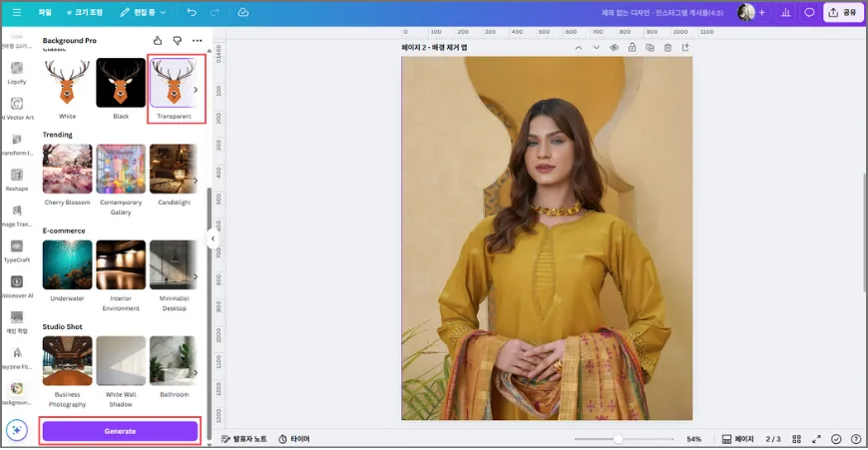Open the hamburger main menu

pos(17,12)
